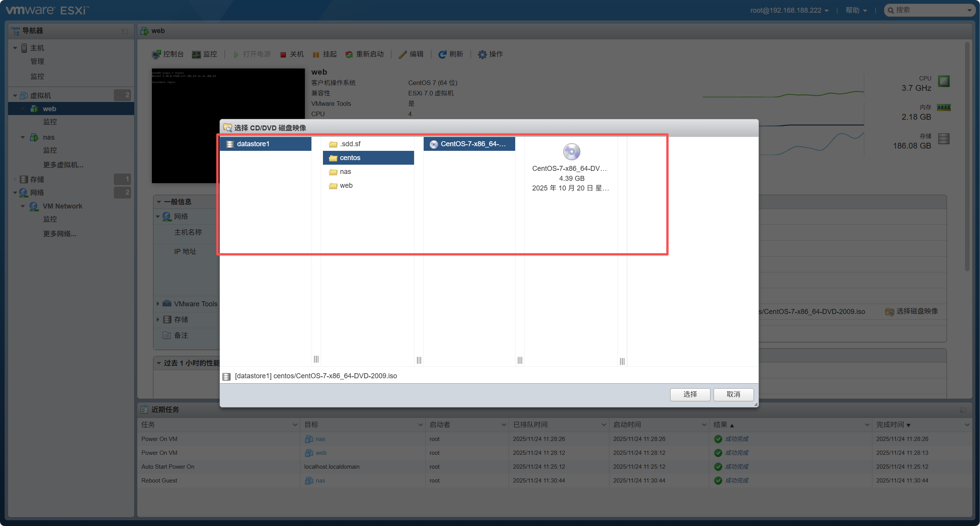
Task: Click the Restart VM icon
Action: point(349,55)
